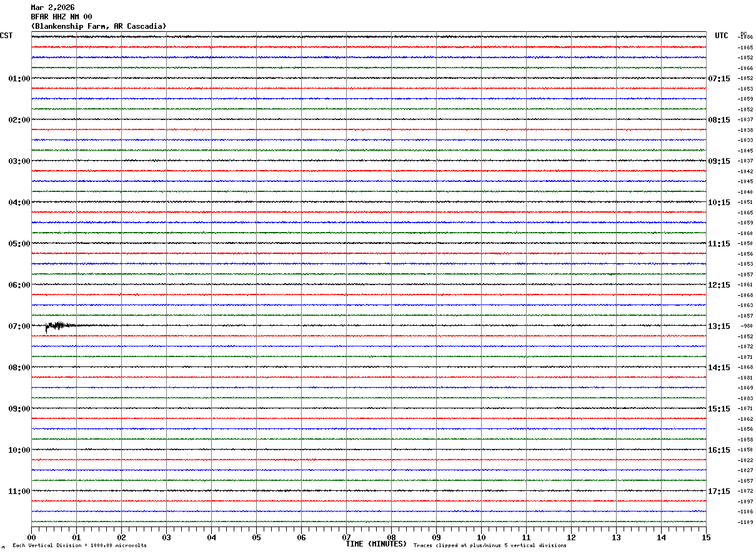This screenshot has height=554, width=756.
Task: Select the 14 minute axis tick label
Action: click(661, 537)
